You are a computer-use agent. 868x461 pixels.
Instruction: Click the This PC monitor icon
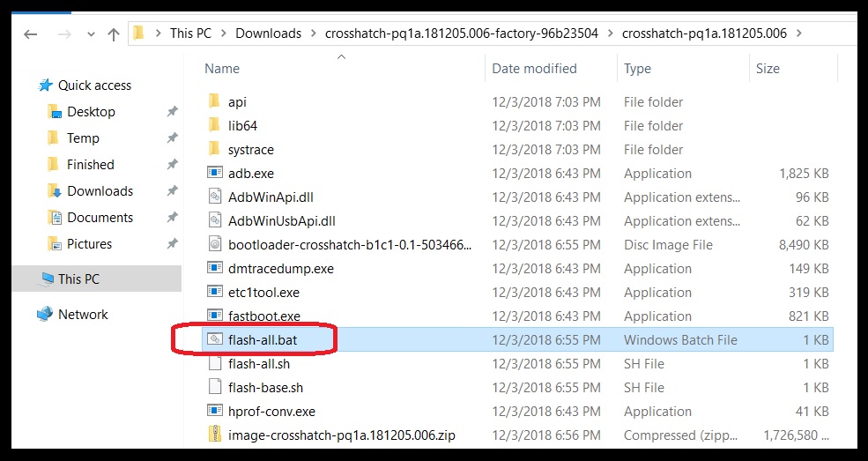point(47,279)
